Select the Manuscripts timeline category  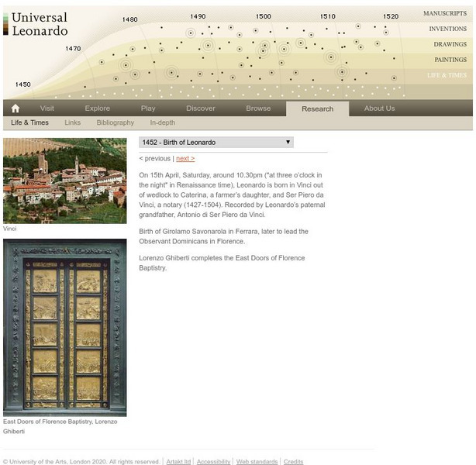pos(445,13)
